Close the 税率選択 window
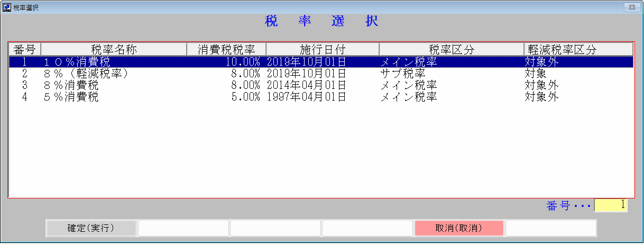 tap(631, 7)
